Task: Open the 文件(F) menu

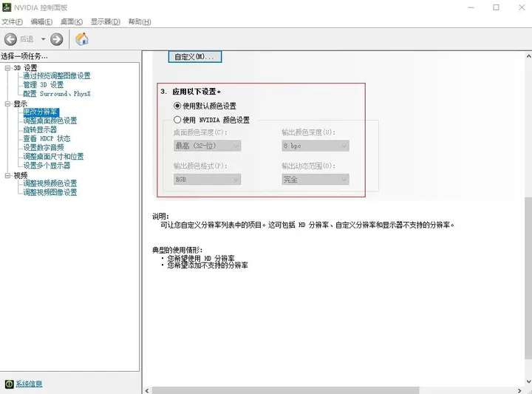Action: (13, 21)
